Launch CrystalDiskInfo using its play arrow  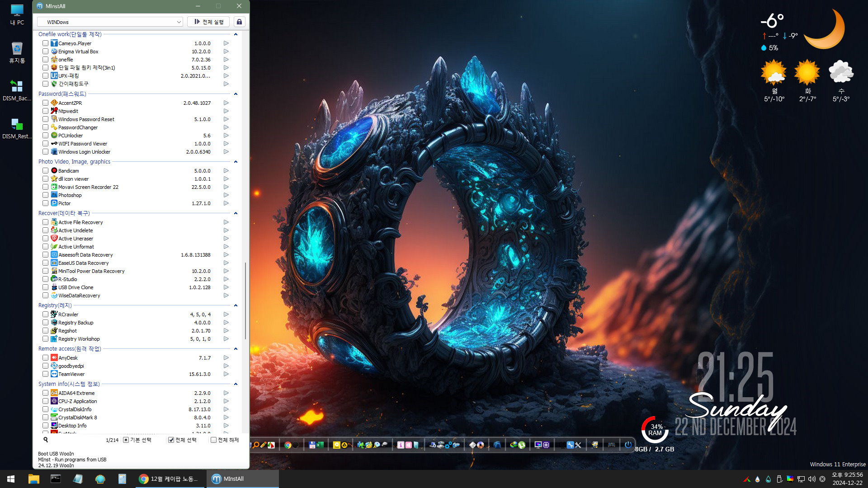[226, 409]
